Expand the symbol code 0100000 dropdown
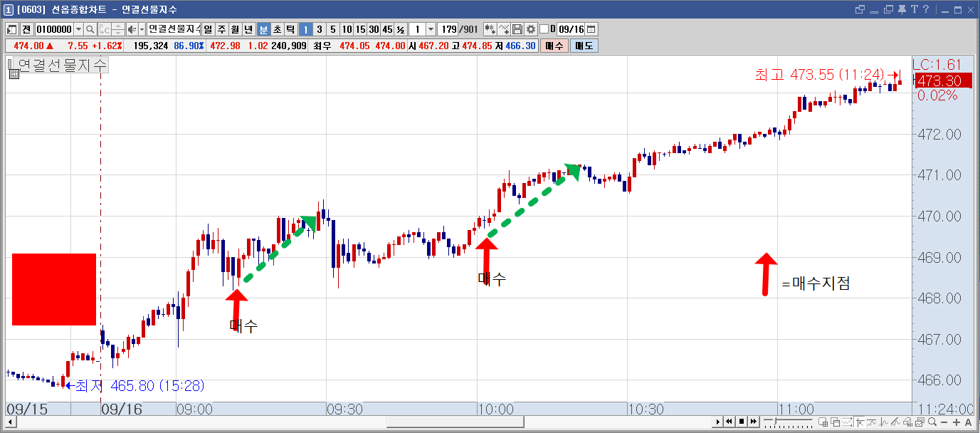Image resolution: width=980 pixels, height=433 pixels. tap(78, 29)
